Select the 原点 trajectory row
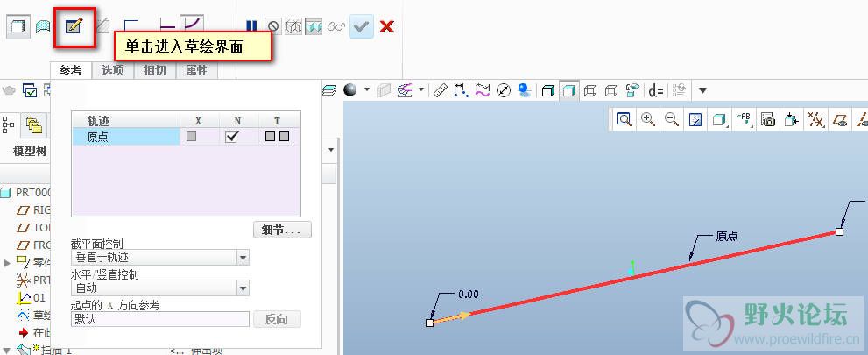Screen dimensions: 868x355 click(x=187, y=136)
